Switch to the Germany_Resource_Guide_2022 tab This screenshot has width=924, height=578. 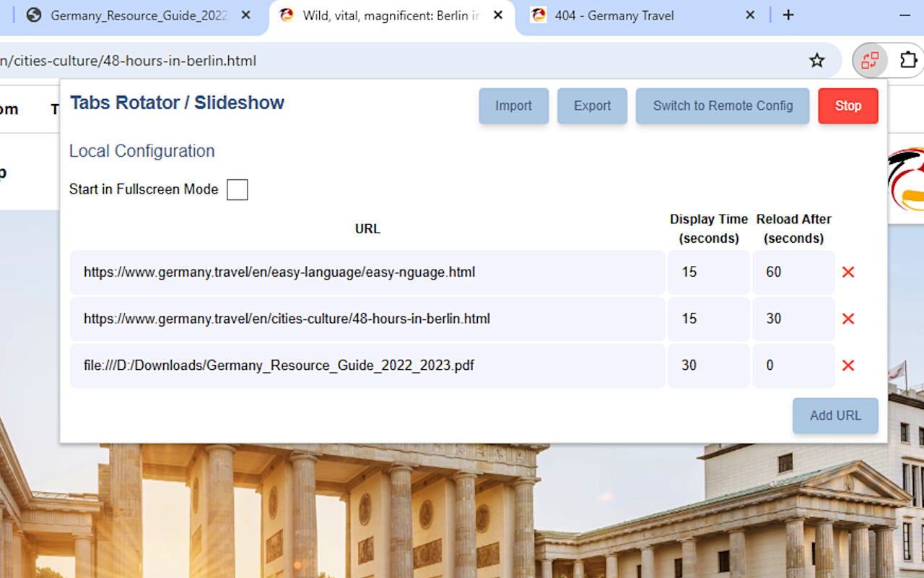pos(137,15)
